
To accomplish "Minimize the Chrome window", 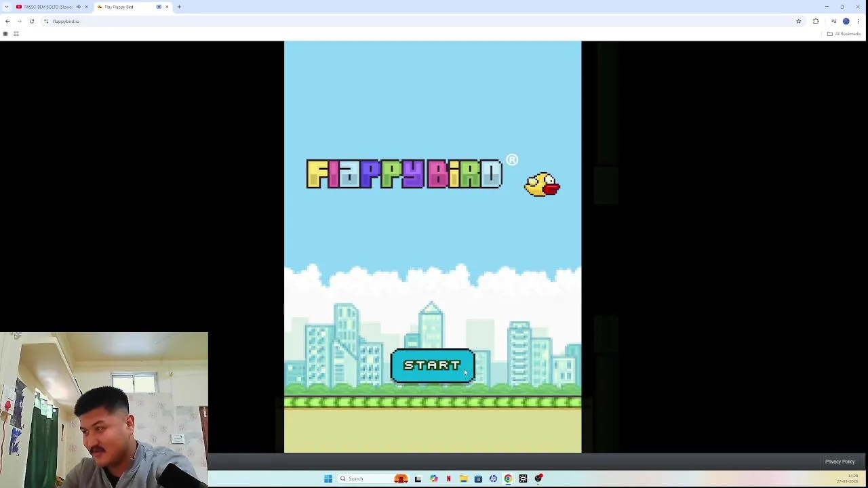I will point(827,7).
